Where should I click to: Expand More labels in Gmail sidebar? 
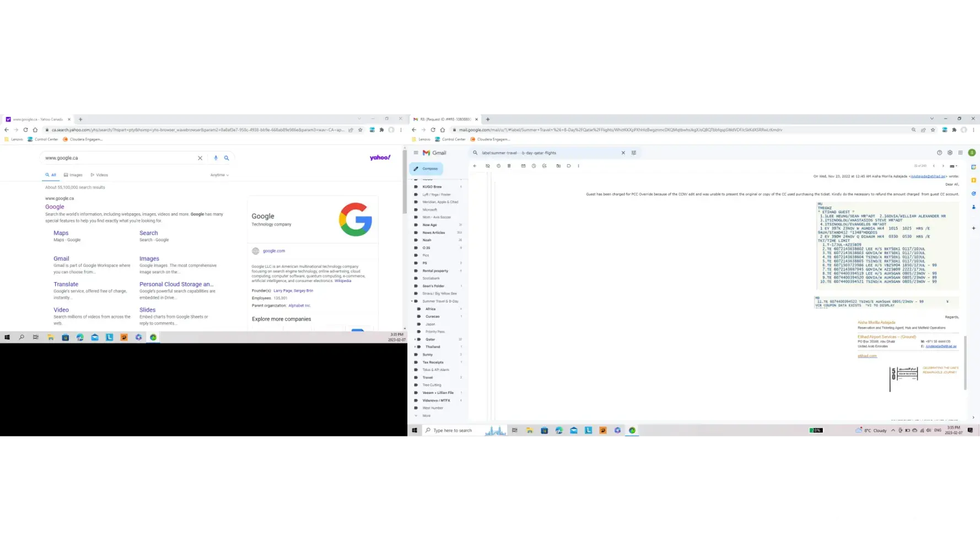[426, 415]
